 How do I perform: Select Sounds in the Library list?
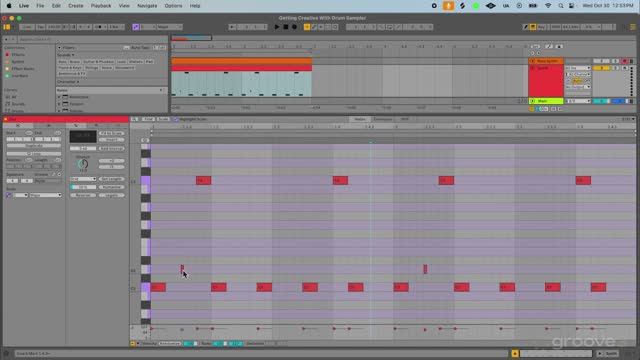click(18, 104)
